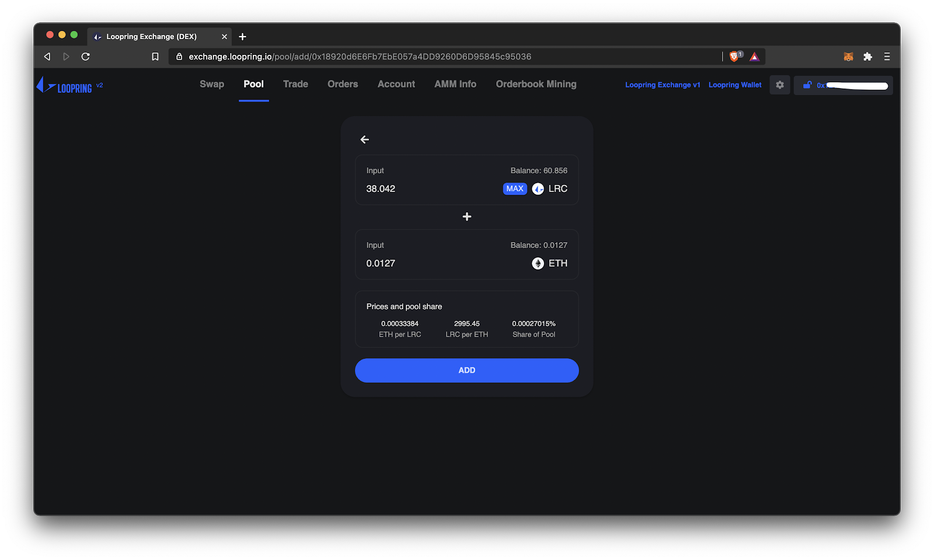Screen dimensions: 934x560
Task: Click the blue ADD button
Action: click(467, 370)
